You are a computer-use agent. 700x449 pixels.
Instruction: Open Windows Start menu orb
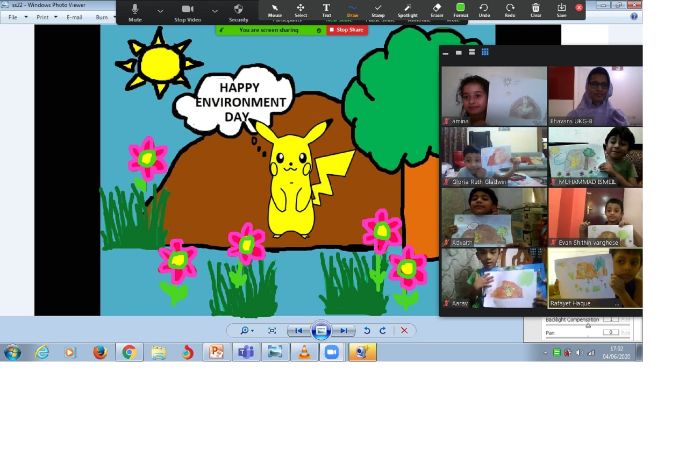[12, 353]
